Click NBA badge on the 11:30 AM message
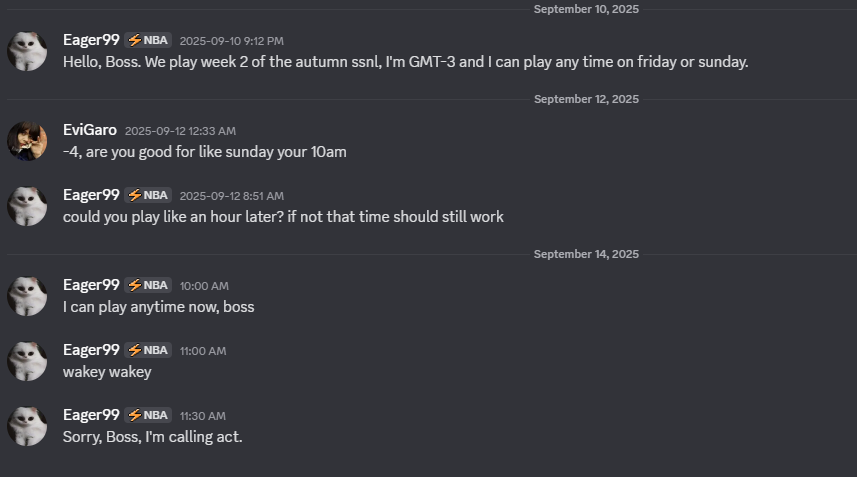 coord(148,415)
